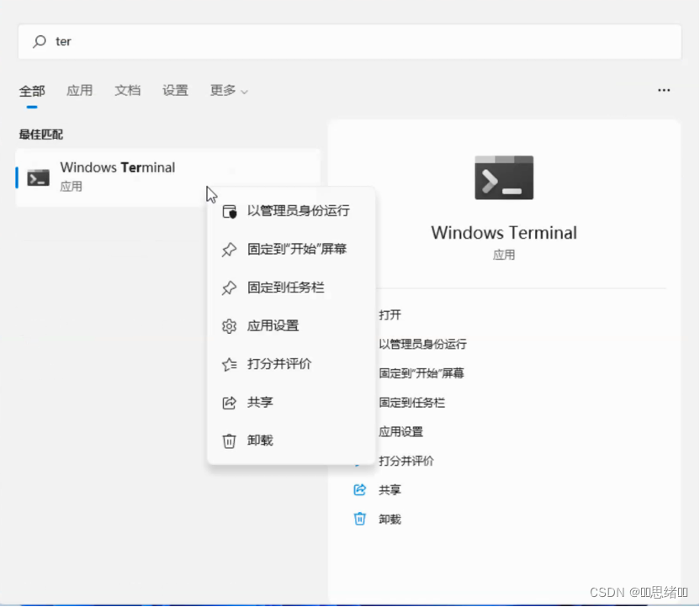Click the search box containing 'ter'
Image resolution: width=700 pixels, height=607 pixels.
click(x=349, y=41)
